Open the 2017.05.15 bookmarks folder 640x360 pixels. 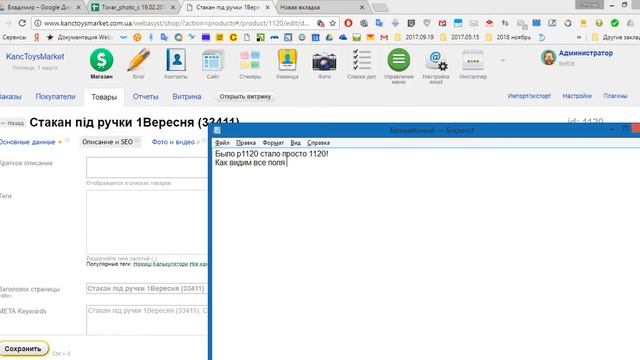(x=459, y=37)
